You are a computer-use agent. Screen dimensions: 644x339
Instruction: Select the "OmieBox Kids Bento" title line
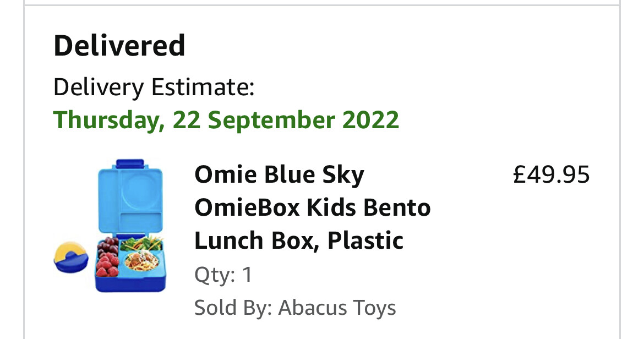313,207
